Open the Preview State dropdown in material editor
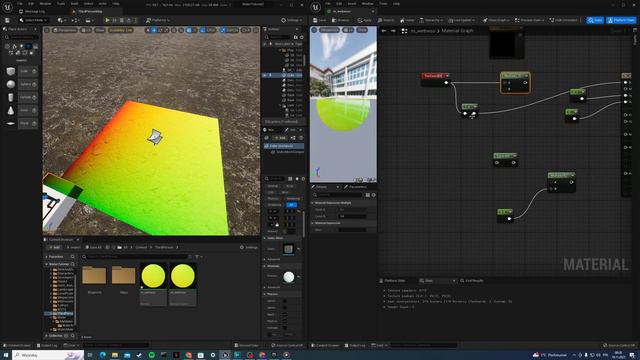This screenshot has width=640, height=360. pos(530,20)
